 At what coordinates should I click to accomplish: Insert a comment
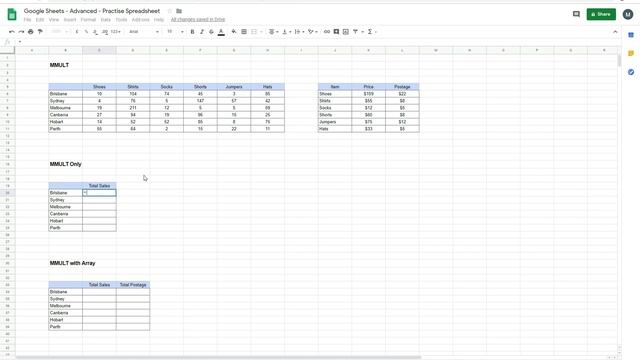coord(336,31)
